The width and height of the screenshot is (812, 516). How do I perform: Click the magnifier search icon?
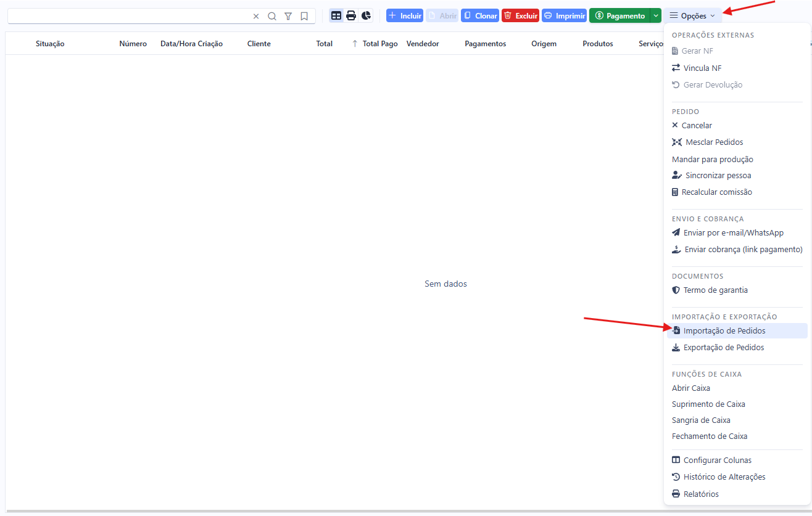(x=272, y=16)
